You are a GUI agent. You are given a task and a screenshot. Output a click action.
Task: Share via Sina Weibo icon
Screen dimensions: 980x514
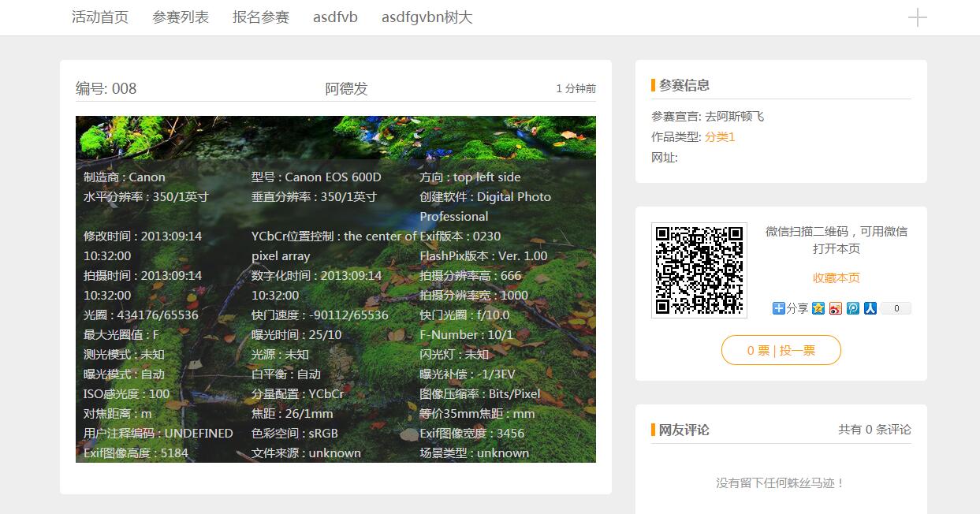(x=836, y=308)
